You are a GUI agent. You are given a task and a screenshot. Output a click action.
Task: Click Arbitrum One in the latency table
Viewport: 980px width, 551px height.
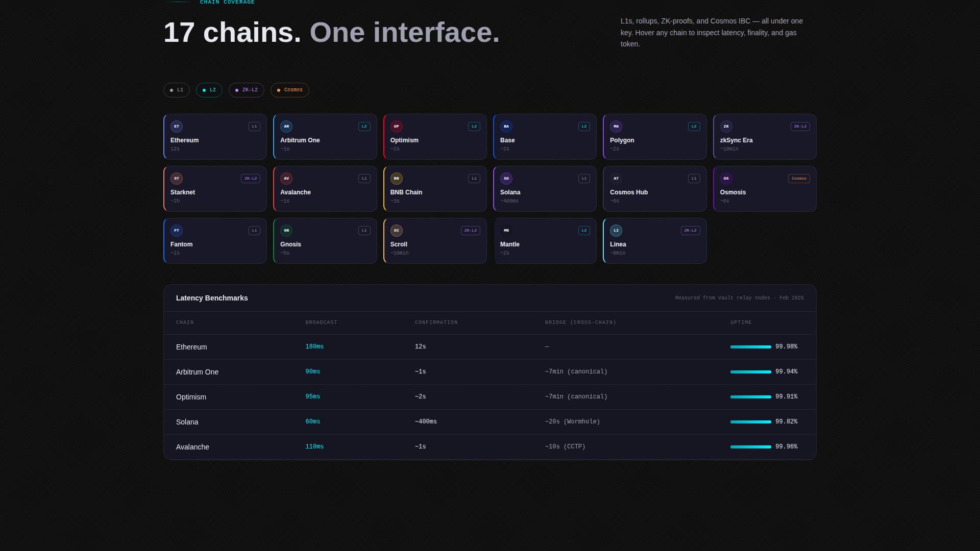(x=198, y=372)
